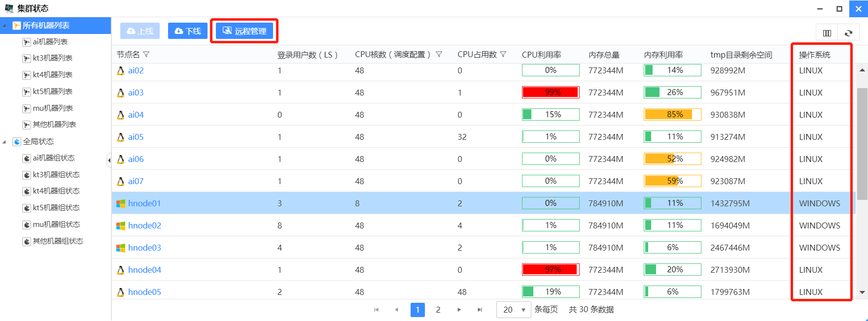Open ai机器组状态 tree item
Image resolution: width=868 pixels, height=321 pixels.
tap(53, 158)
